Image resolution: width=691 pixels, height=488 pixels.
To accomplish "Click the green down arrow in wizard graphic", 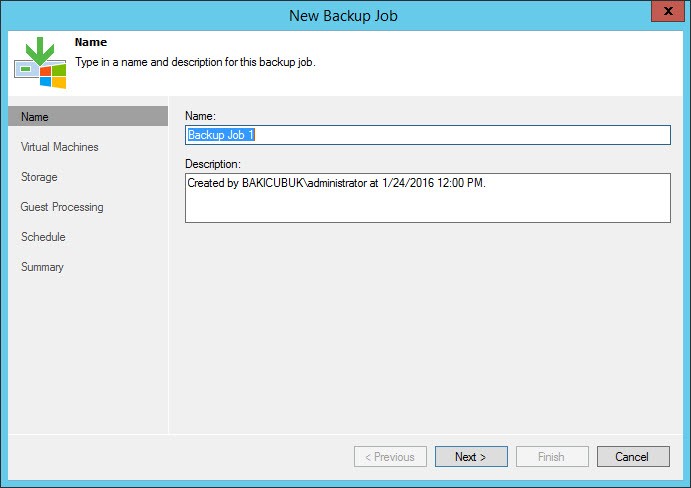I will coord(40,51).
